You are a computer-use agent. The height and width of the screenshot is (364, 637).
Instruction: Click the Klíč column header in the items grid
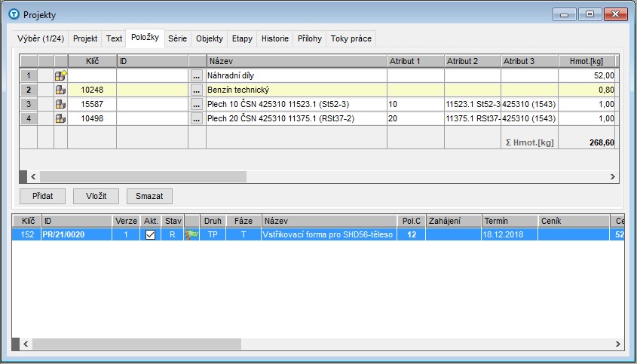92,61
